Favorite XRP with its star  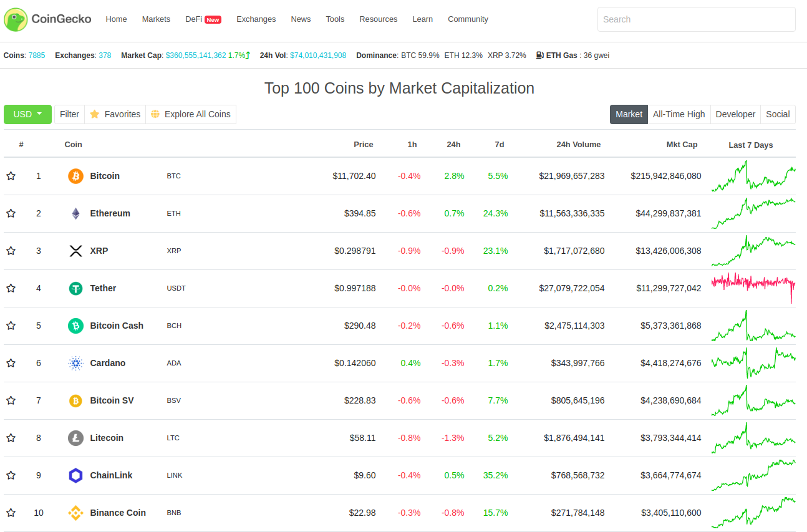(x=11, y=251)
